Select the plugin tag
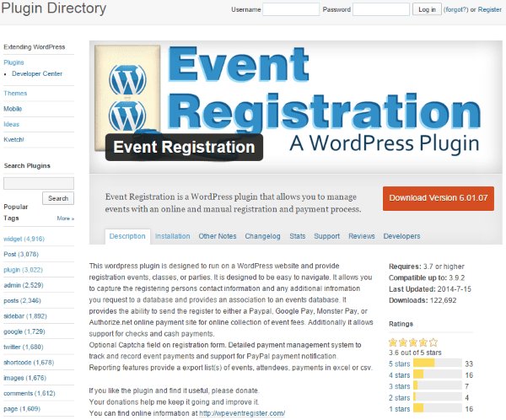Image resolution: width=506 pixels, height=420 pixels. pyautogui.click(x=23, y=270)
